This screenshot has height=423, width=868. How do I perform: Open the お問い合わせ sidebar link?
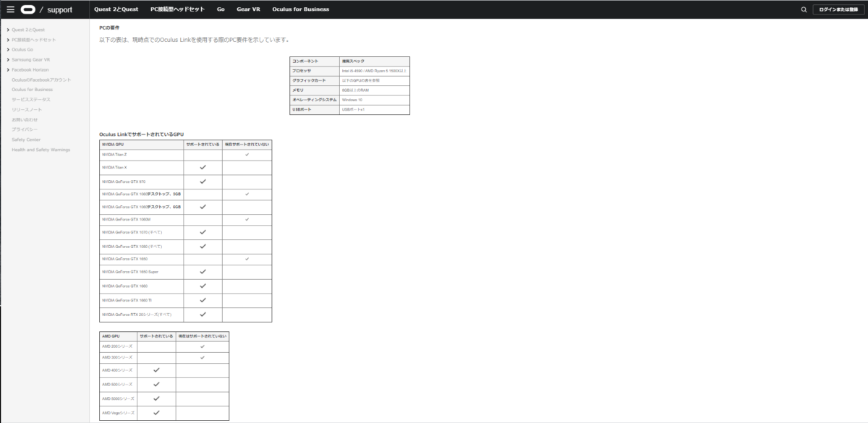click(x=25, y=119)
